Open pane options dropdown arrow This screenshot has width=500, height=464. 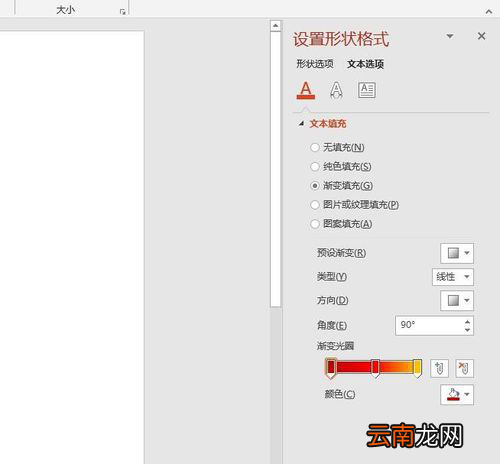pyautogui.click(x=450, y=36)
